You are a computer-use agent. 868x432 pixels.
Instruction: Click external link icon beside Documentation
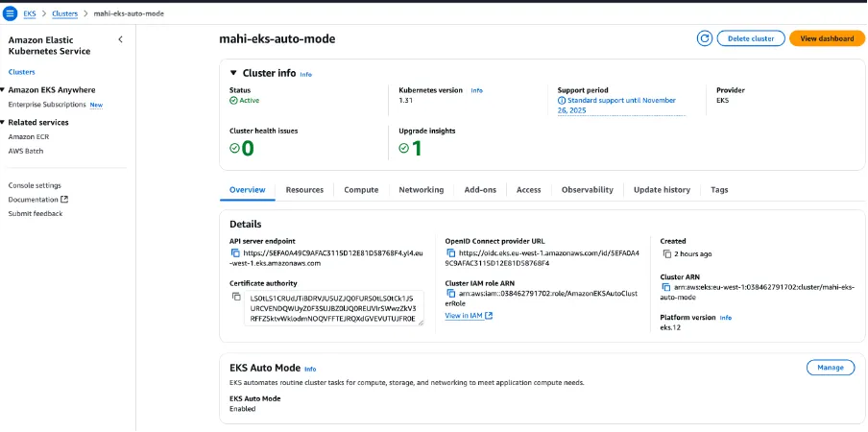[x=64, y=199]
